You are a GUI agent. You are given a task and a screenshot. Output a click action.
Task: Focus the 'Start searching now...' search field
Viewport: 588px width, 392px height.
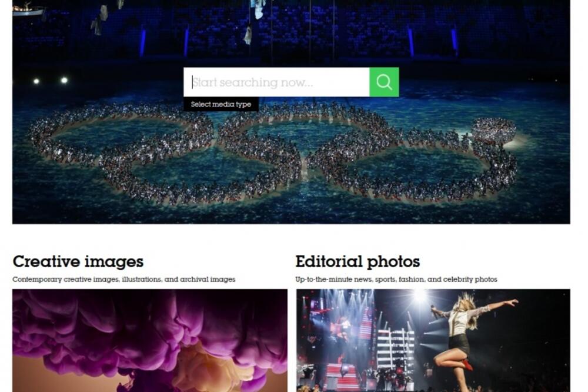(x=276, y=82)
